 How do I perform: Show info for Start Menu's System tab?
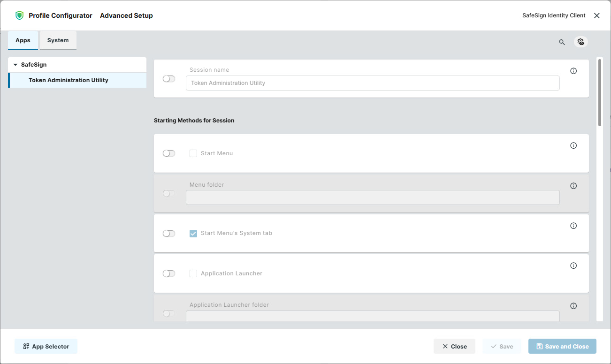tap(573, 226)
